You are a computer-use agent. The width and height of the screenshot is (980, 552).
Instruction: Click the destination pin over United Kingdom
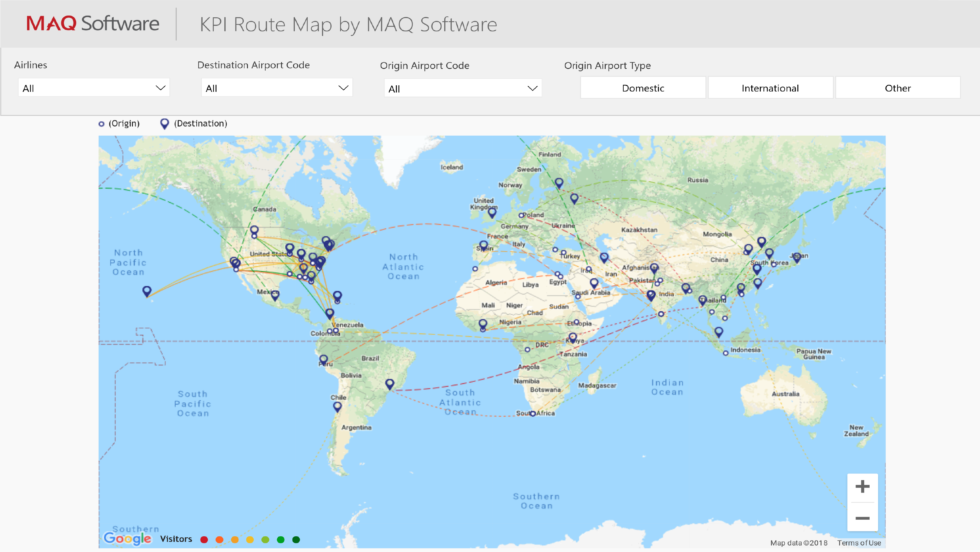pos(492,212)
